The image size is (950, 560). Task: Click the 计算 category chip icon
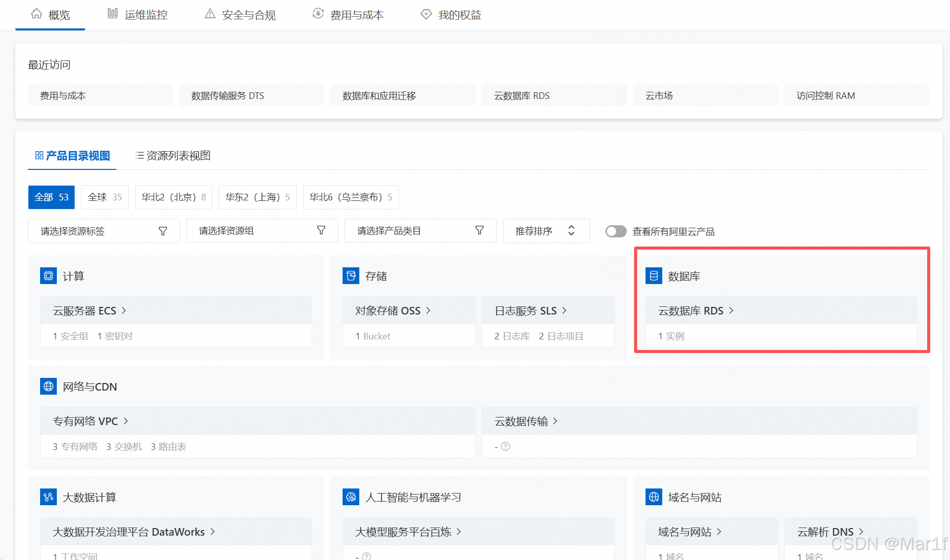[x=48, y=276]
